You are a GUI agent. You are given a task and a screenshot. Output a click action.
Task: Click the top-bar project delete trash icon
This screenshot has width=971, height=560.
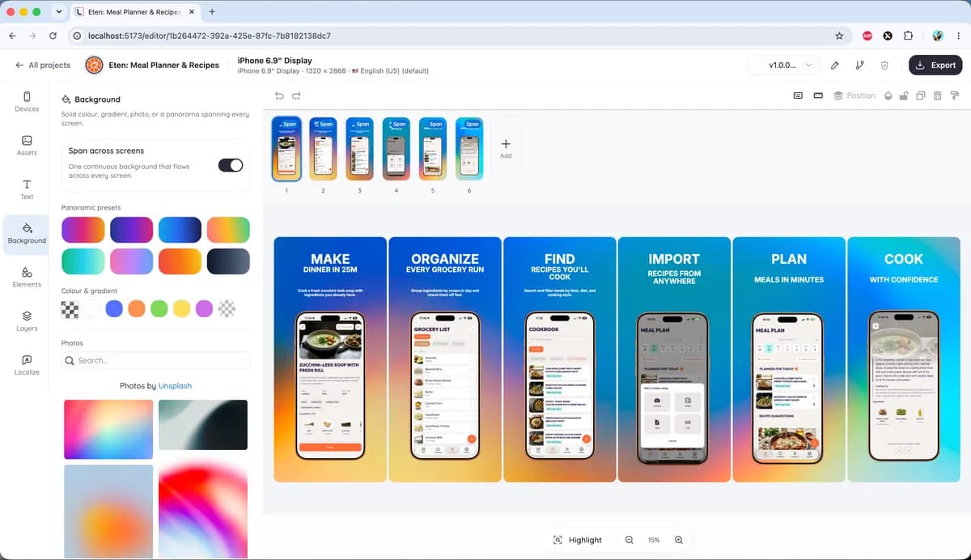884,65
